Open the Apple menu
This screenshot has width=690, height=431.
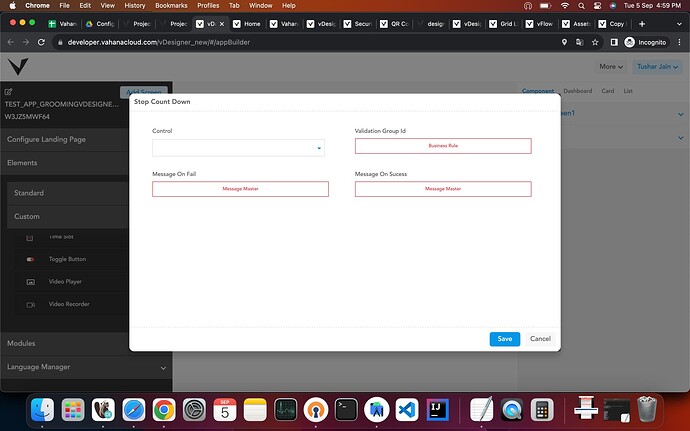12,6
